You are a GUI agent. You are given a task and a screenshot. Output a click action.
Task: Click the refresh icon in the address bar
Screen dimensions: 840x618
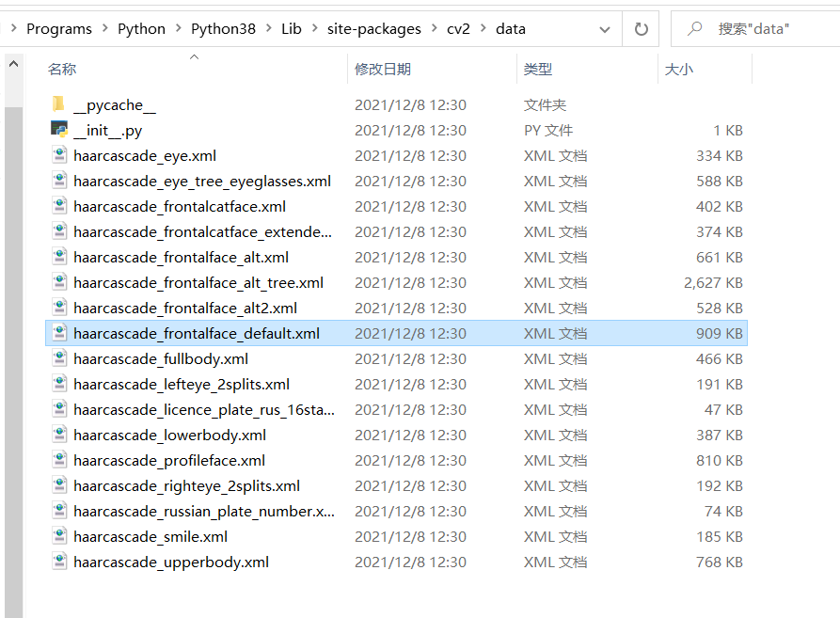641,28
